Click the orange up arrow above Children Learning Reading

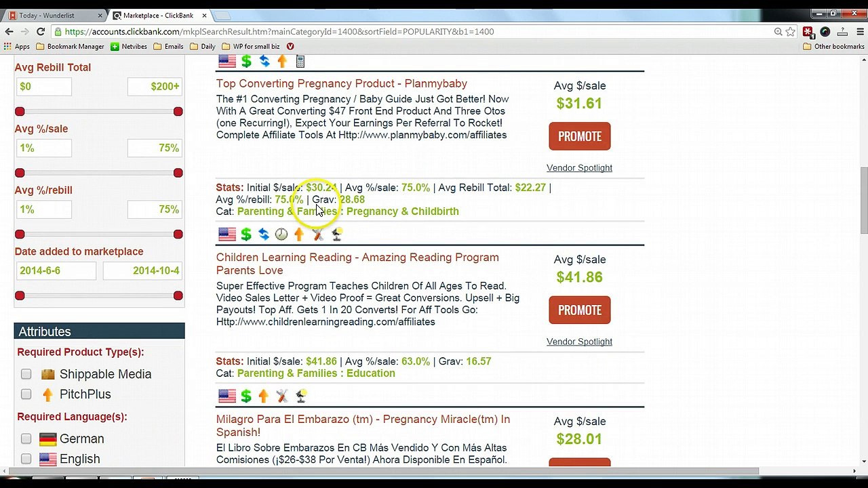[299, 235]
